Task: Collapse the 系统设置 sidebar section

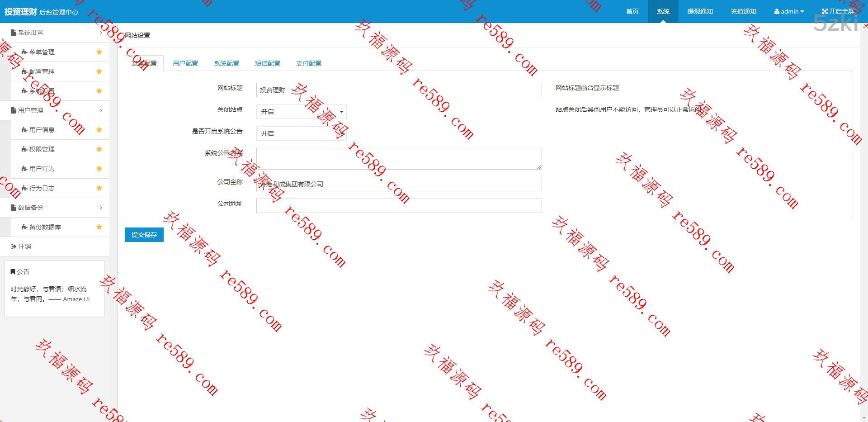Action: coord(54,33)
